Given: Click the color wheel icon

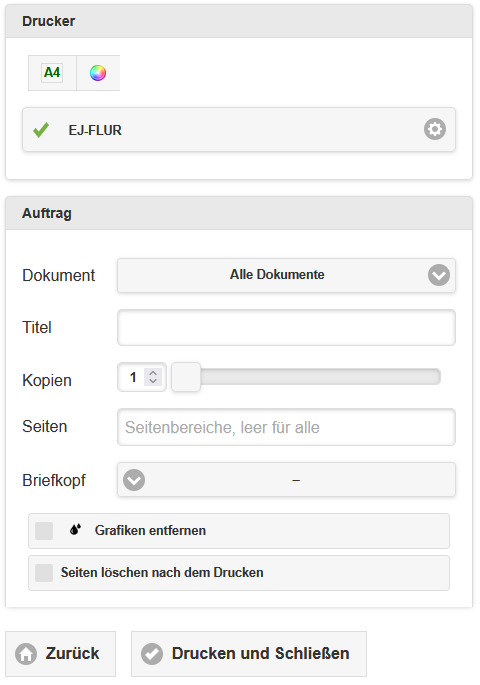Looking at the screenshot, I should click(x=98, y=73).
